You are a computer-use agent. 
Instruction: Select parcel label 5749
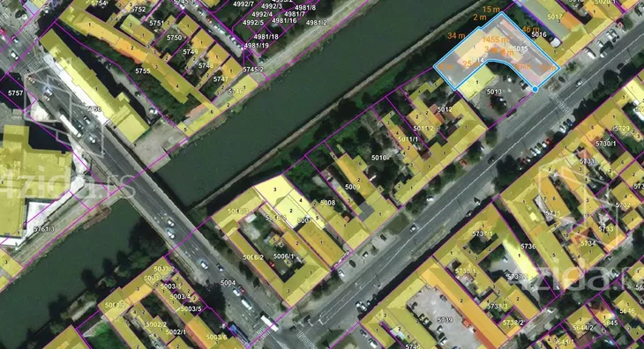[x=191, y=52]
